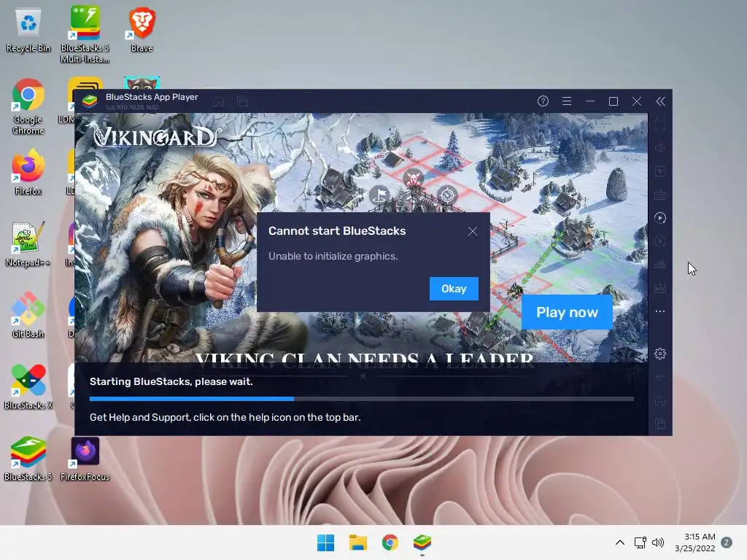Click the volume icon in BlueStacks sidebar
This screenshot has height=560, width=747.
coord(659,148)
